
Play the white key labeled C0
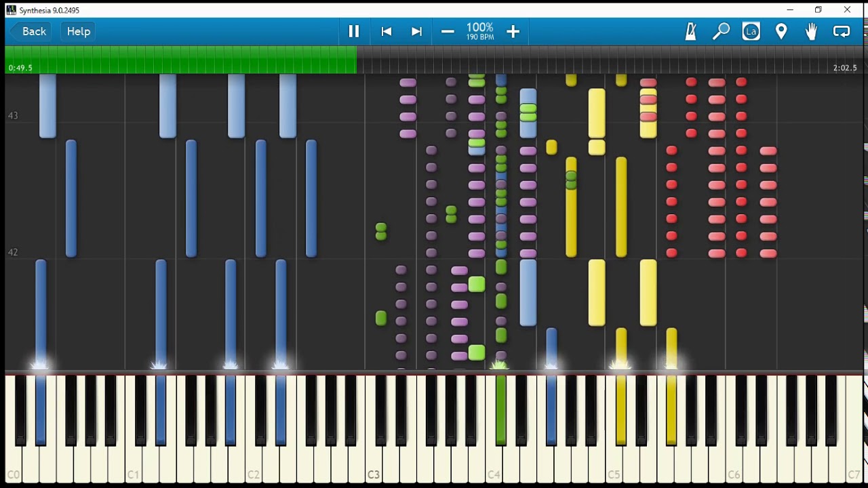point(14,464)
